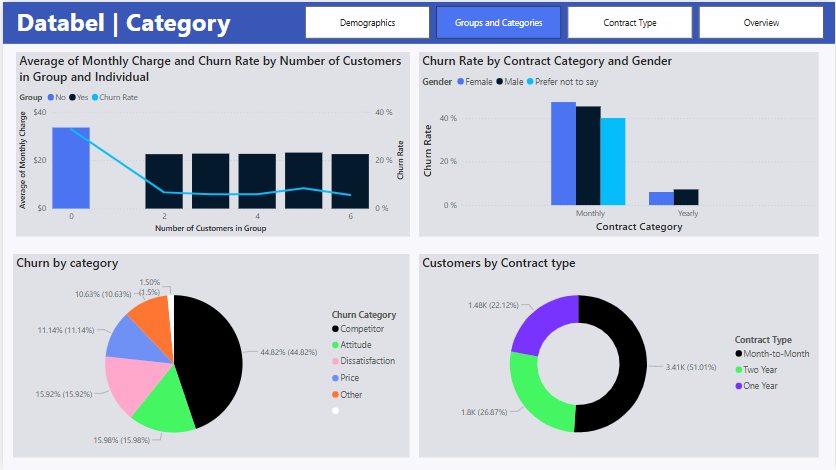The image size is (836, 470).
Task: Click the 15.98% pie data label
Action: (122, 440)
